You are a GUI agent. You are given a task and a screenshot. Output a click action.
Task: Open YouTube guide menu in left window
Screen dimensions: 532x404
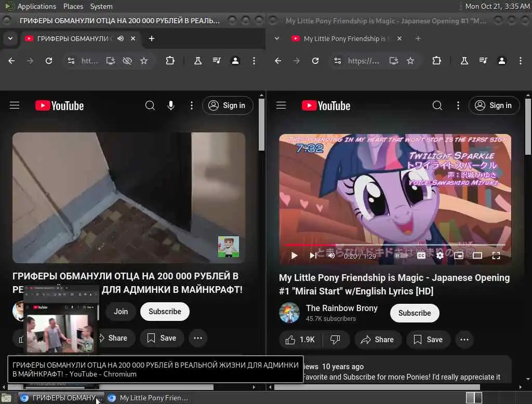(x=15, y=105)
